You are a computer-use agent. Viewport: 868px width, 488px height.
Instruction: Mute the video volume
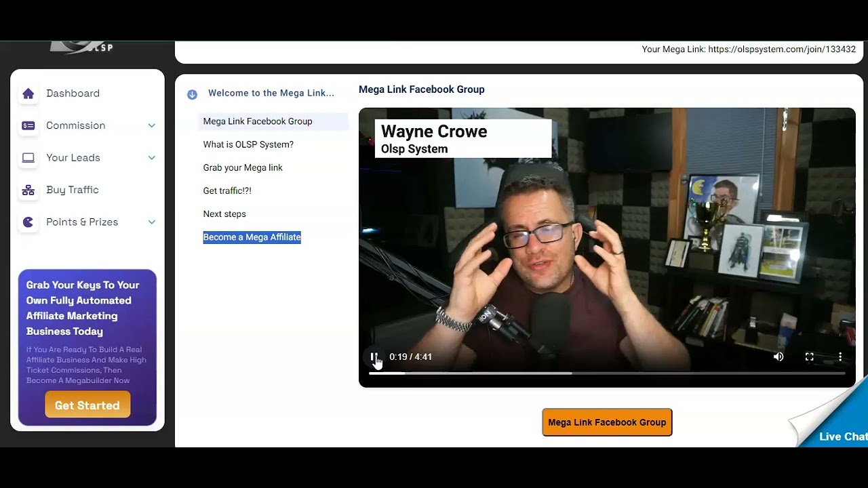point(778,357)
